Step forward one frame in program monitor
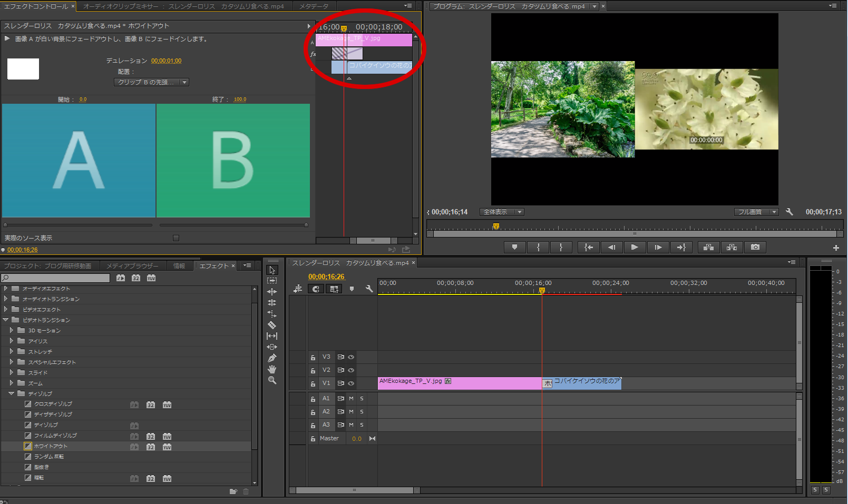 pyautogui.click(x=658, y=247)
